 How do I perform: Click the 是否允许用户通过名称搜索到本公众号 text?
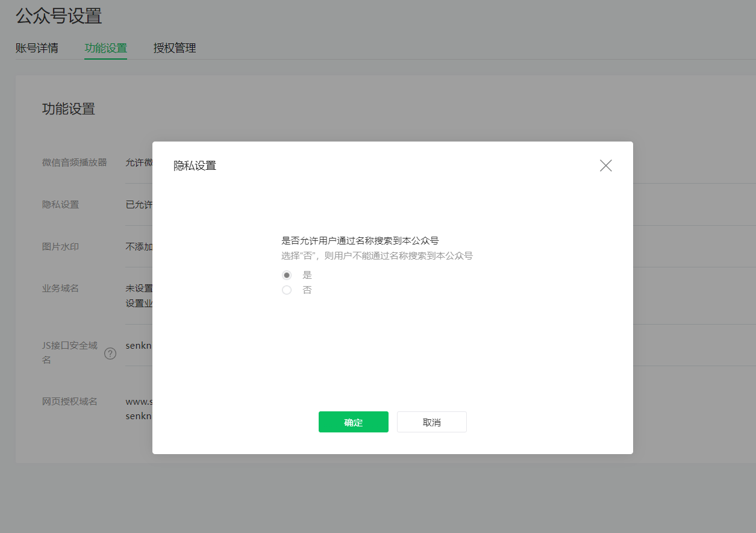(x=360, y=240)
